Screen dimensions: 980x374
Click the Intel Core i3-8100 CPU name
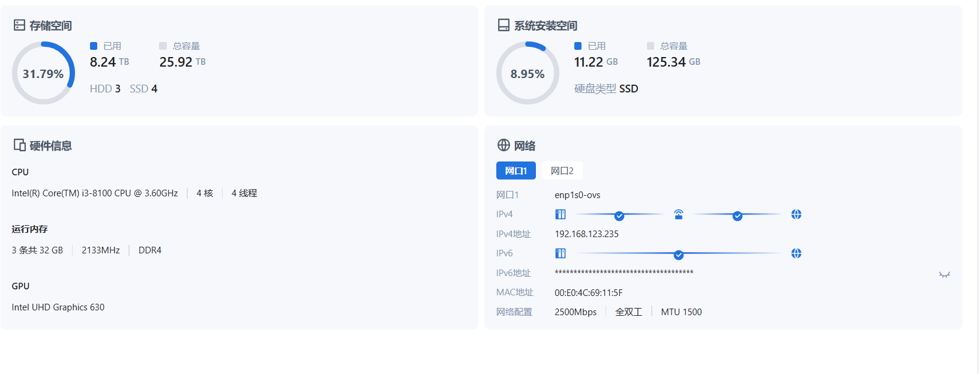[95, 193]
